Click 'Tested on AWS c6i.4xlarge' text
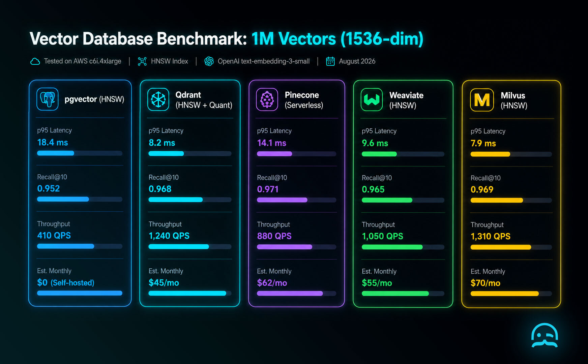This screenshot has width=588, height=364. 83,61
